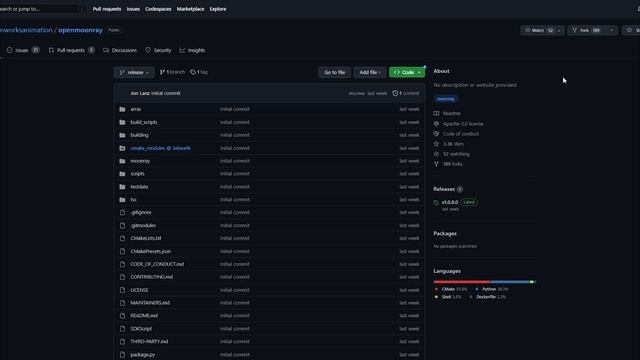The image size is (640, 360).
Task: Click the star icon beside stars count
Action: pyautogui.click(x=436, y=144)
